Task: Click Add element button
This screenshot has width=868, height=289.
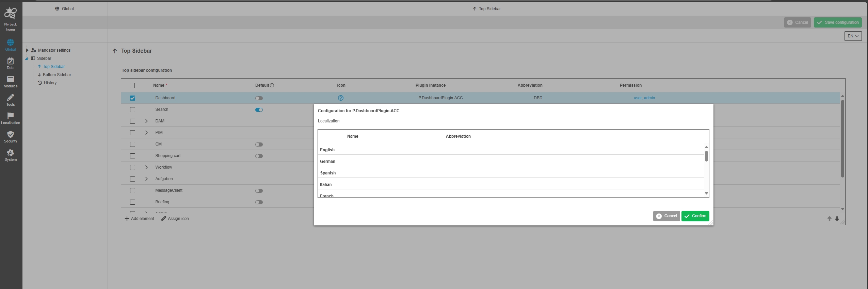Action: [139, 219]
